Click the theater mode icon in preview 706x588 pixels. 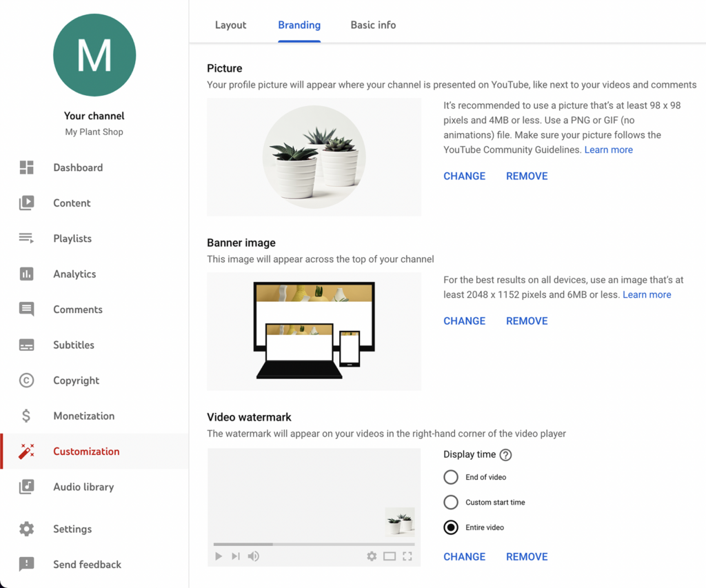390,556
